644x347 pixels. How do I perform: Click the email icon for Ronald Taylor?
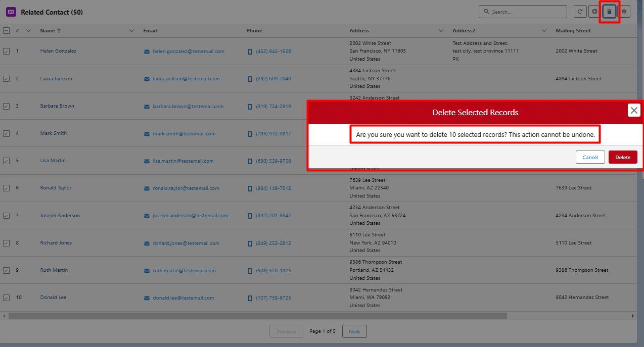click(x=147, y=188)
